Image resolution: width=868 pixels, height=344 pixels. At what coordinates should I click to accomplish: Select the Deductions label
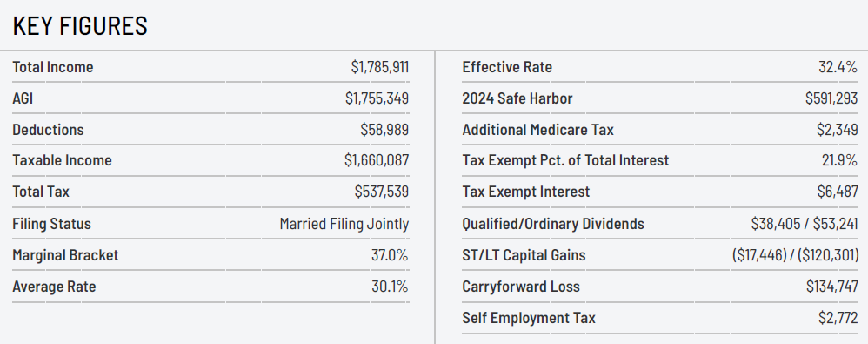(x=48, y=130)
